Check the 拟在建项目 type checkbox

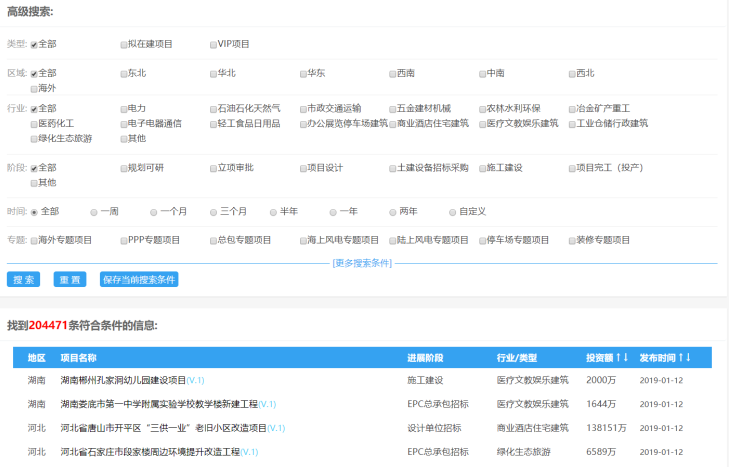coord(124,45)
